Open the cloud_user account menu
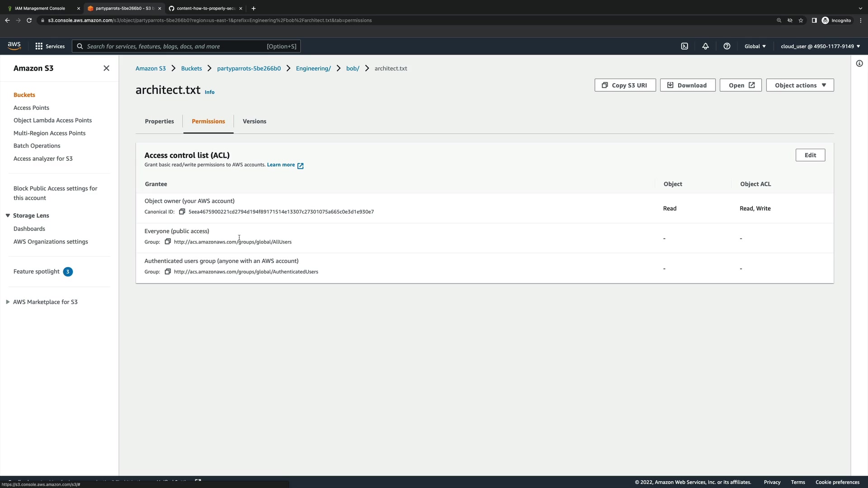Viewport: 868px width, 488px height. pos(820,46)
